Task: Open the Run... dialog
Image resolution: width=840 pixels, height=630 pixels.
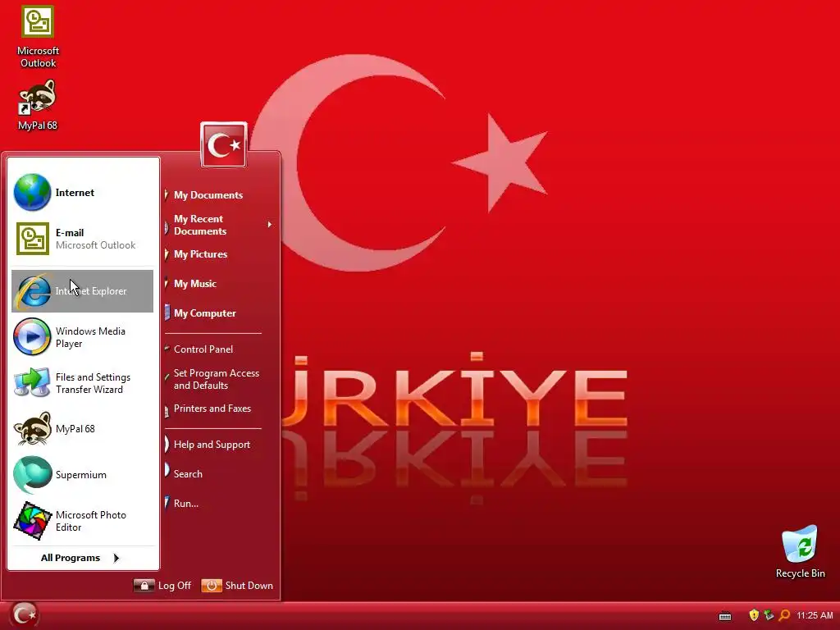Action: tap(185, 504)
